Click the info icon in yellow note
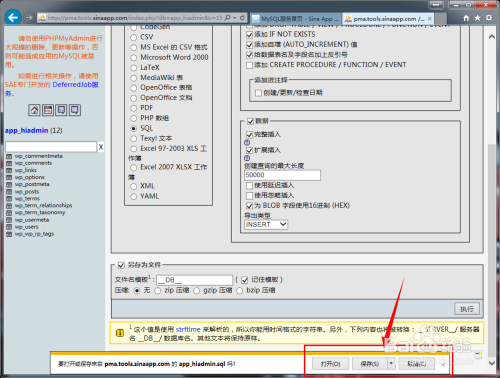This screenshot has height=378, width=500. coord(120,333)
